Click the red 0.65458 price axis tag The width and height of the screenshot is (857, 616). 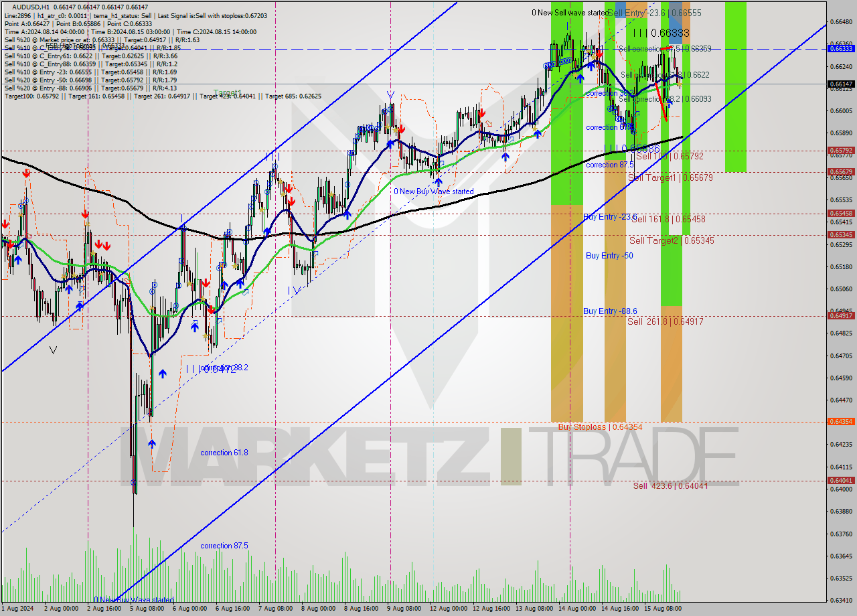841,214
